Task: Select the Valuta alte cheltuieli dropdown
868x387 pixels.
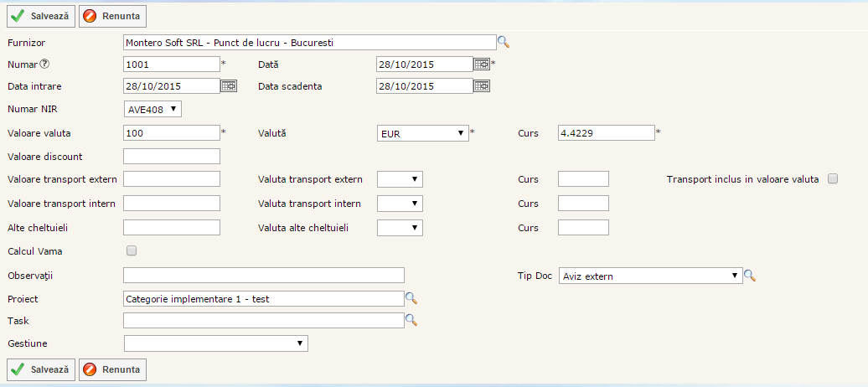Action: pyautogui.click(x=400, y=228)
